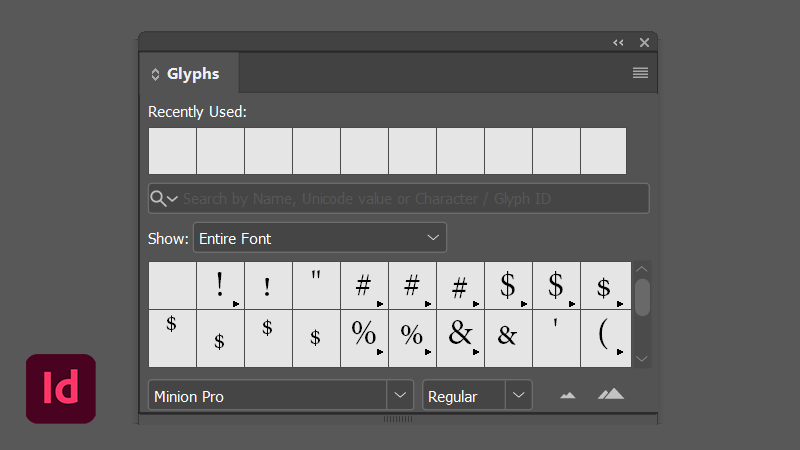Select the Glyphs panel tab
The height and width of the screenshot is (450, 800).
click(x=192, y=74)
